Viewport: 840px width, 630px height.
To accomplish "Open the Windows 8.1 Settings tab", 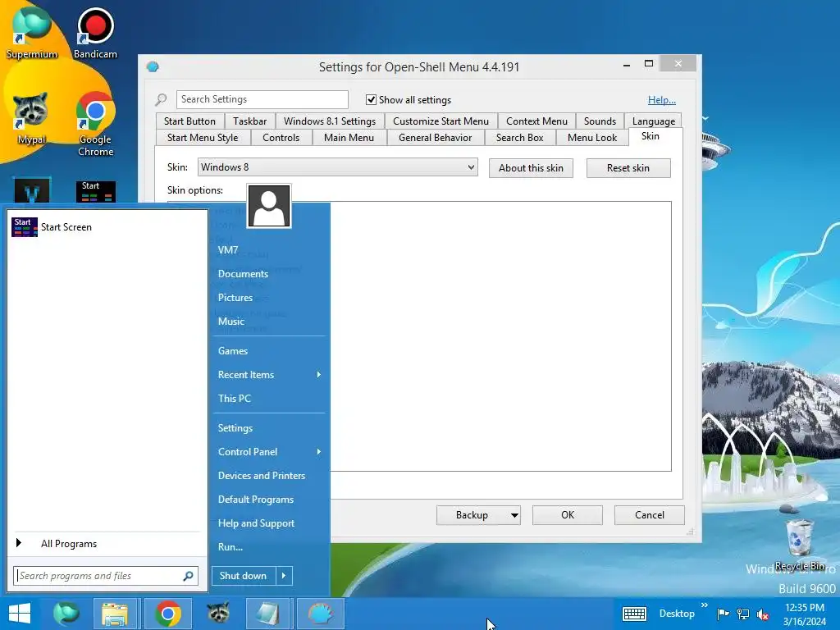I will pyautogui.click(x=330, y=121).
